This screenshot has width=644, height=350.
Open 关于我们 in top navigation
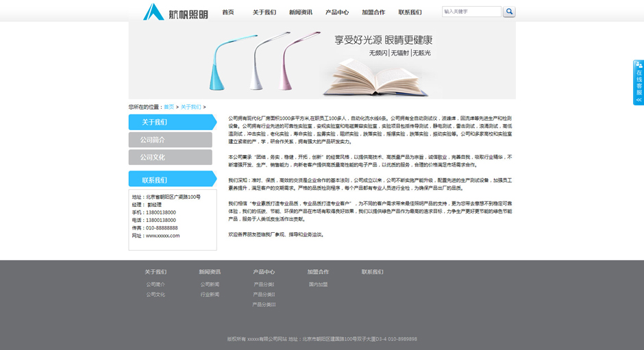pos(264,12)
